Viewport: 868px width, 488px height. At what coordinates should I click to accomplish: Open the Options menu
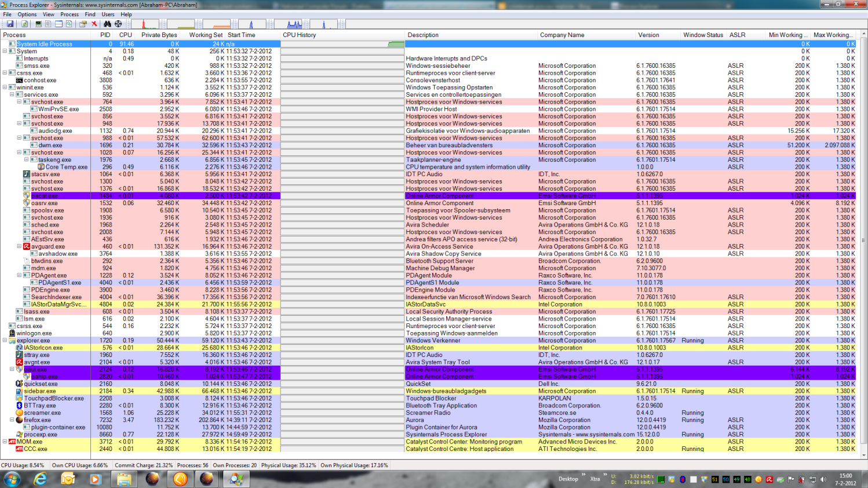pyautogui.click(x=27, y=14)
